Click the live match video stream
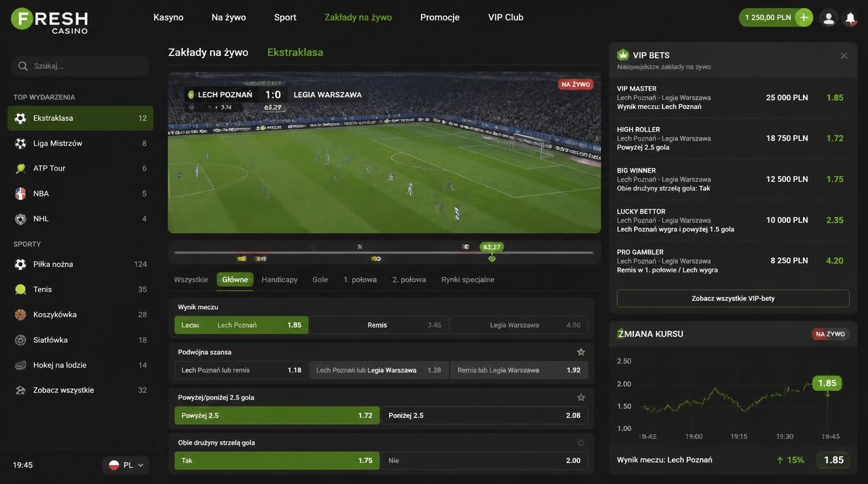 click(x=384, y=153)
